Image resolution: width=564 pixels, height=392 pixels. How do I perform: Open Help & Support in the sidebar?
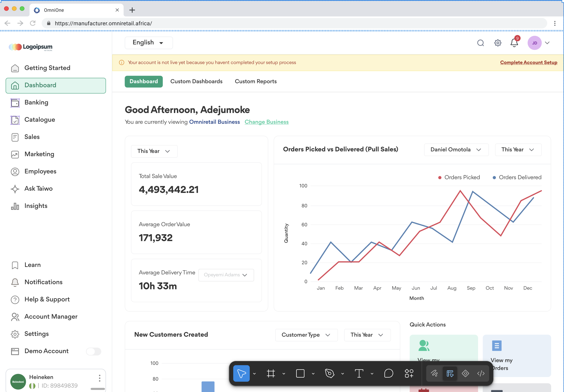(x=56, y=299)
